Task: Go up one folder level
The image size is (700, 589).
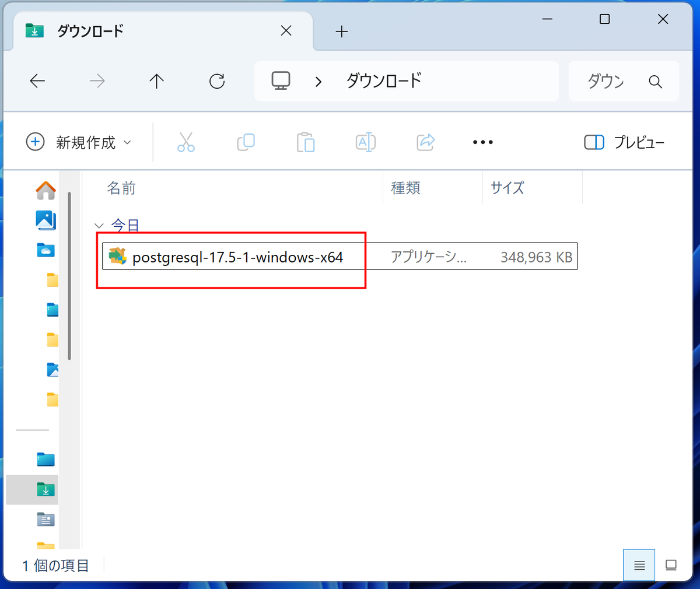Action: 156,81
